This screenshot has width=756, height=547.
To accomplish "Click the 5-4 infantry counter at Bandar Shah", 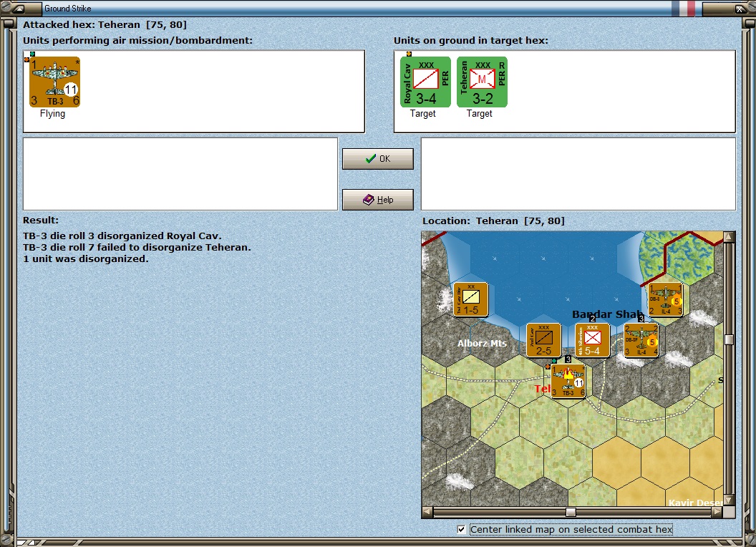I will pos(592,340).
